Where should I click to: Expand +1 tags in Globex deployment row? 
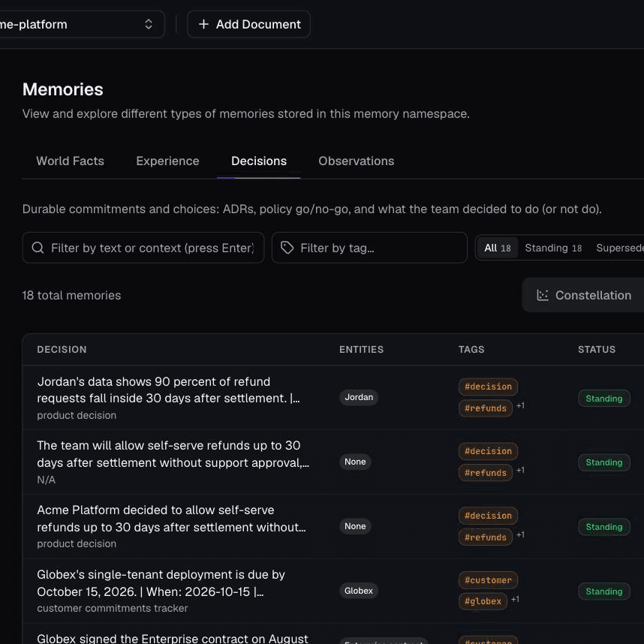point(516,600)
